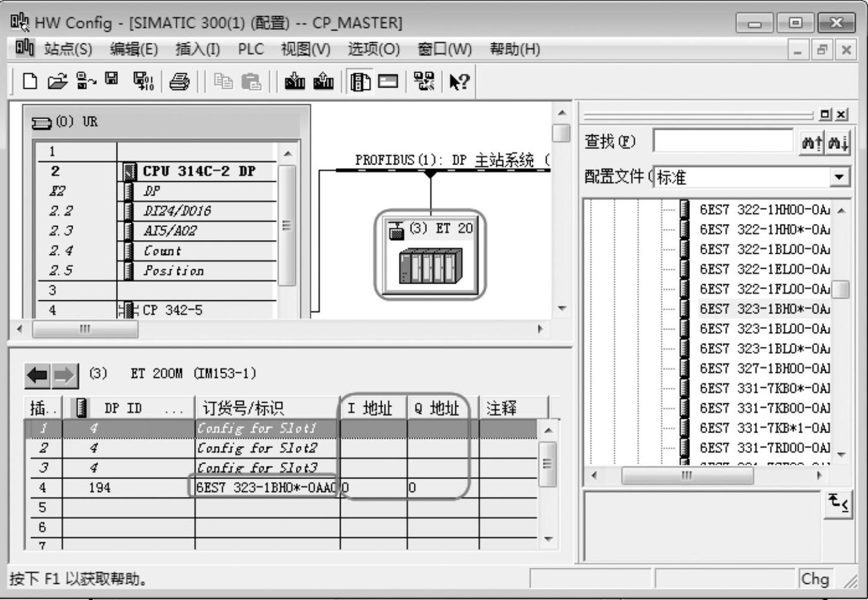Click the Paste toolbar icon
Screen dimensions: 868x600
252,81
